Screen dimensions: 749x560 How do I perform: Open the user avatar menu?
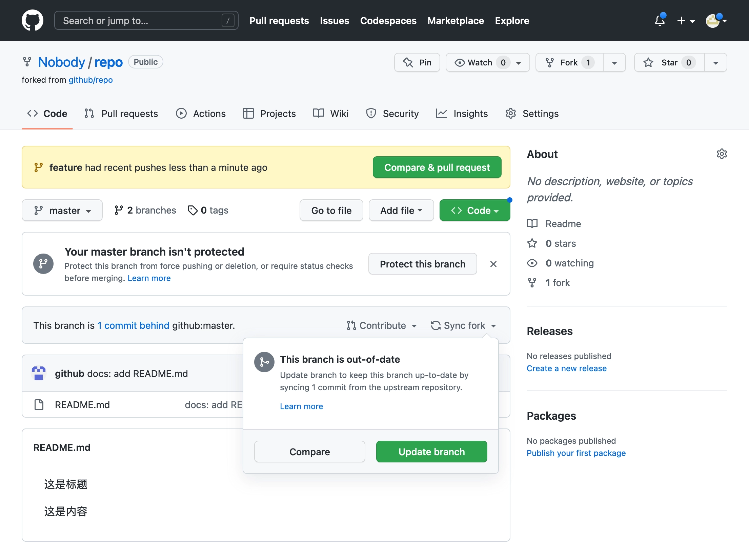[716, 21]
